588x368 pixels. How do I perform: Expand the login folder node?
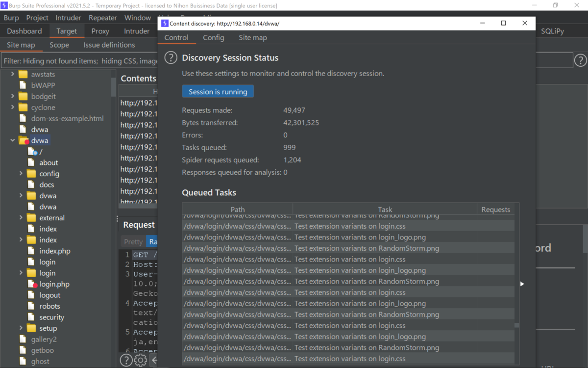(21, 273)
